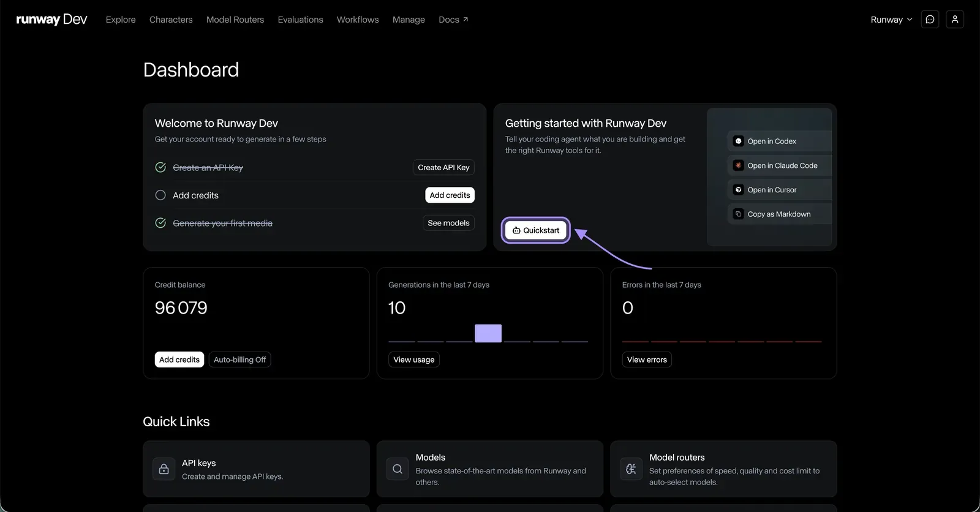Click the Models magnifier icon
The width and height of the screenshot is (980, 512).
coord(398,469)
